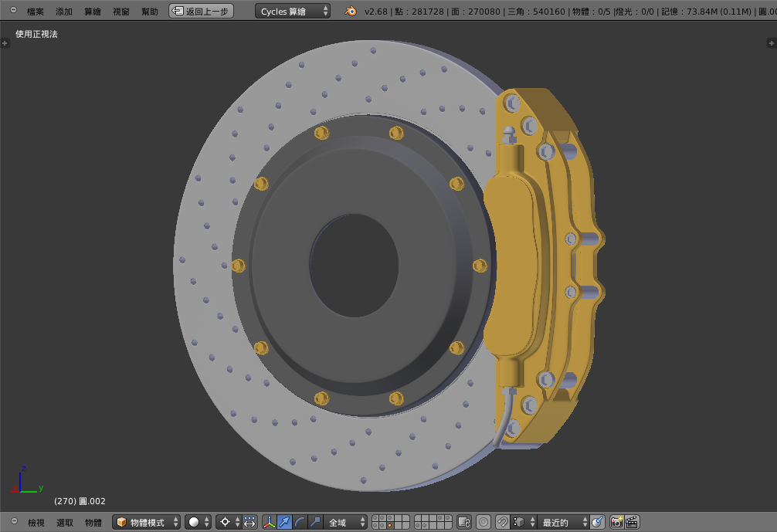Click the OpenGL render animation clapperboard icon

click(632, 522)
